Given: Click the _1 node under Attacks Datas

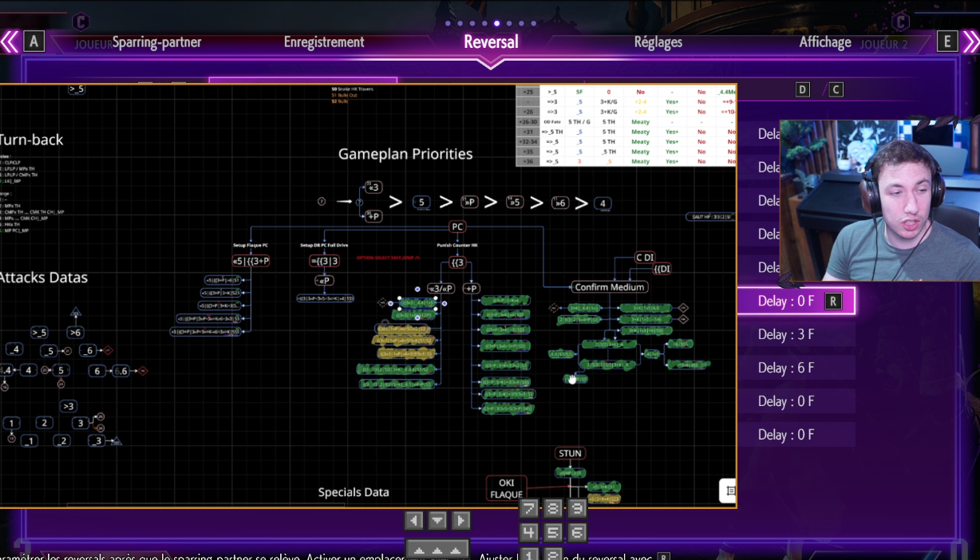Looking at the screenshot, I should click(x=30, y=441).
